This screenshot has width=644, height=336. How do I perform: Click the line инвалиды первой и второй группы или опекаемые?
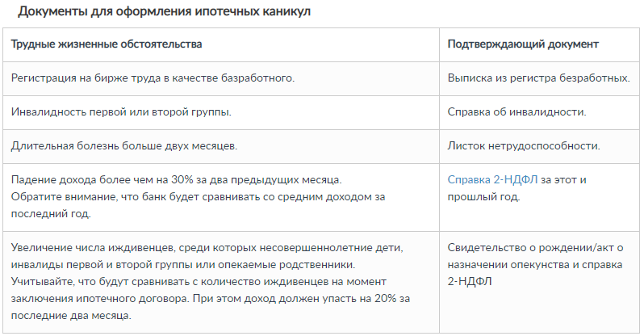pos(183,264)
